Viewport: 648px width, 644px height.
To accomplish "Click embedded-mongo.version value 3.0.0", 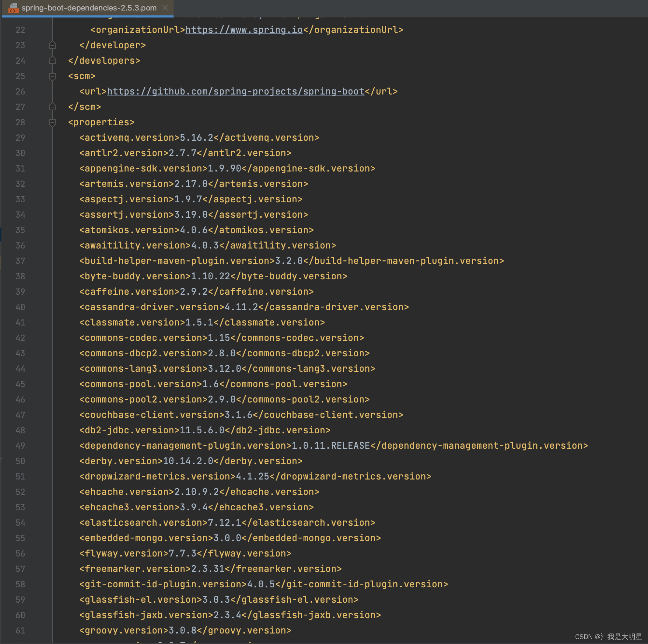I will coord(227,538).
